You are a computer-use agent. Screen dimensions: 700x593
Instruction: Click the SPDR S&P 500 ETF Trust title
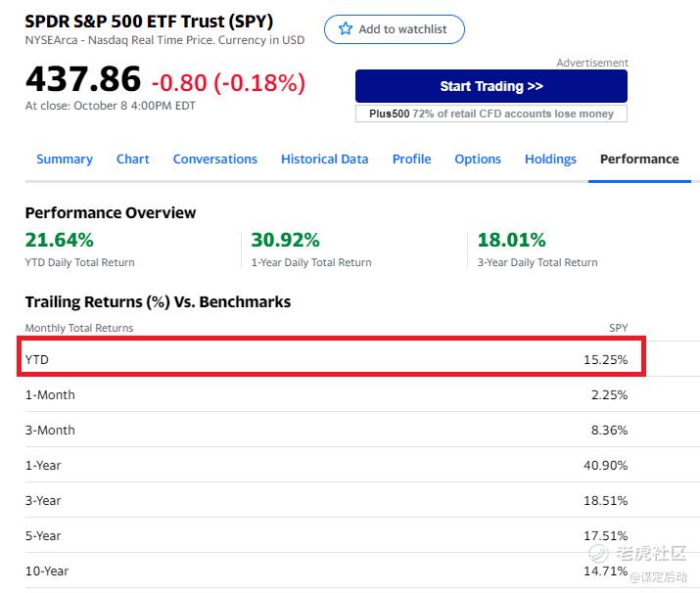click(x=149, y=22)
